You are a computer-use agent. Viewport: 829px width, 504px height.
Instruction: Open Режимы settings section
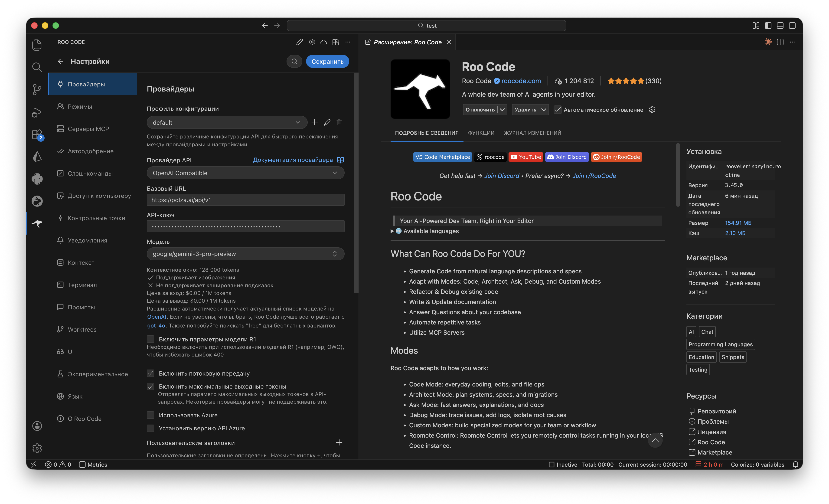coord(92,106)
